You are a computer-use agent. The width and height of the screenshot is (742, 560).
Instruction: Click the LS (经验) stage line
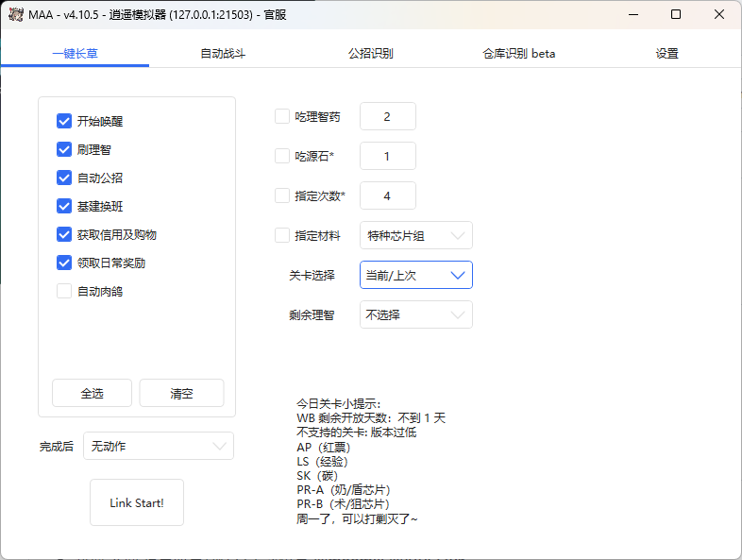[x=322, y=461]
